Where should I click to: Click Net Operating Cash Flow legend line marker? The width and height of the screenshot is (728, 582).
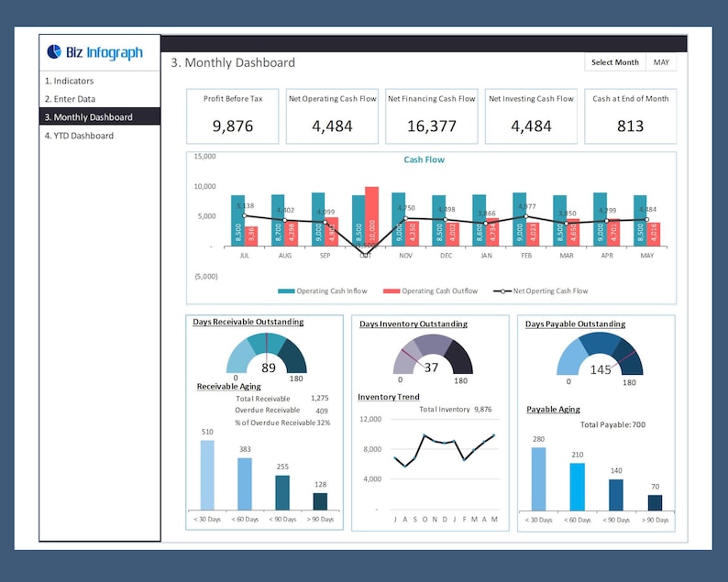502,291
